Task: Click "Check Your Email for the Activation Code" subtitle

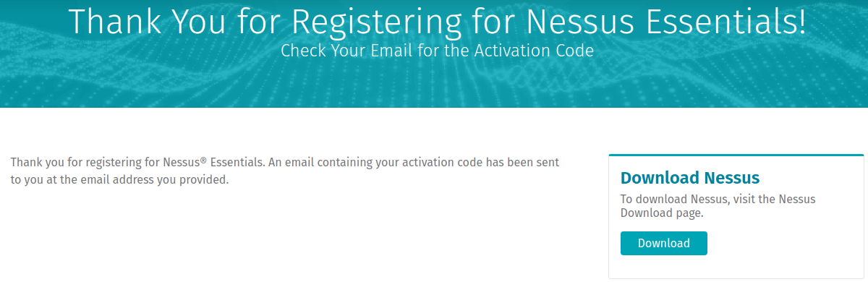Action: coord(437,51)
